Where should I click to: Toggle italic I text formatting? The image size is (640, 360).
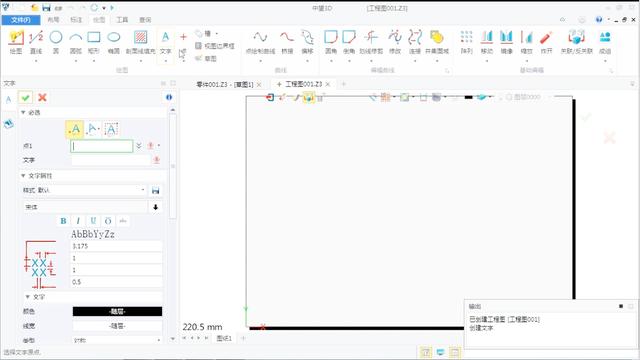78,221
